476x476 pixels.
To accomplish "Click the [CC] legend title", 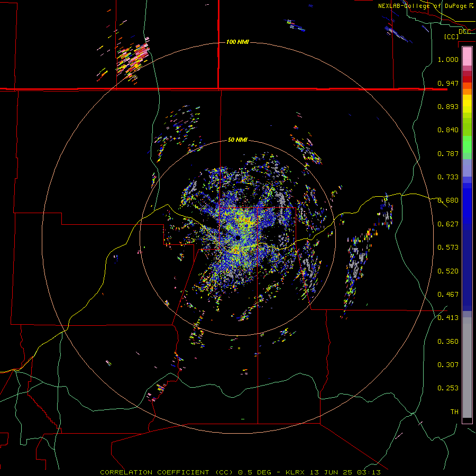I will pyautogui.click(x=451, y=36).
